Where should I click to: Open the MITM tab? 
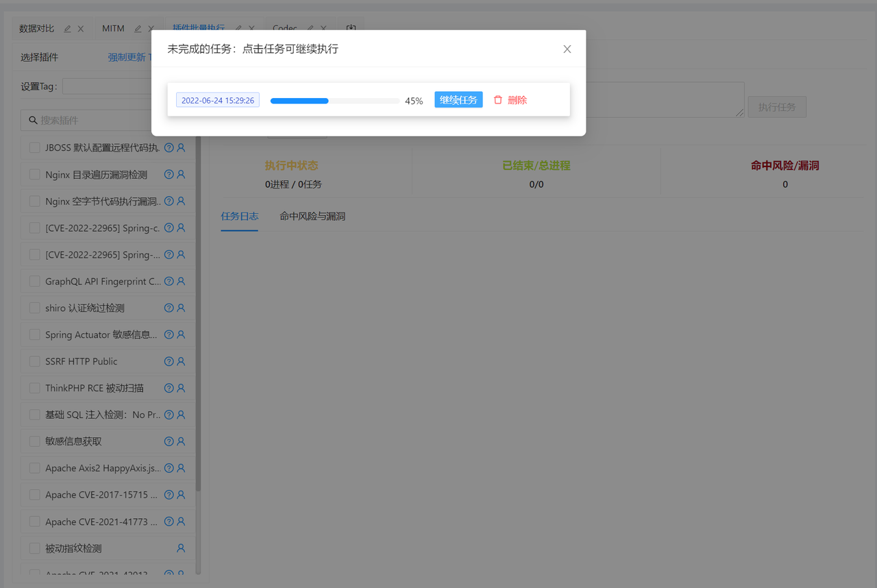[113, 29]
